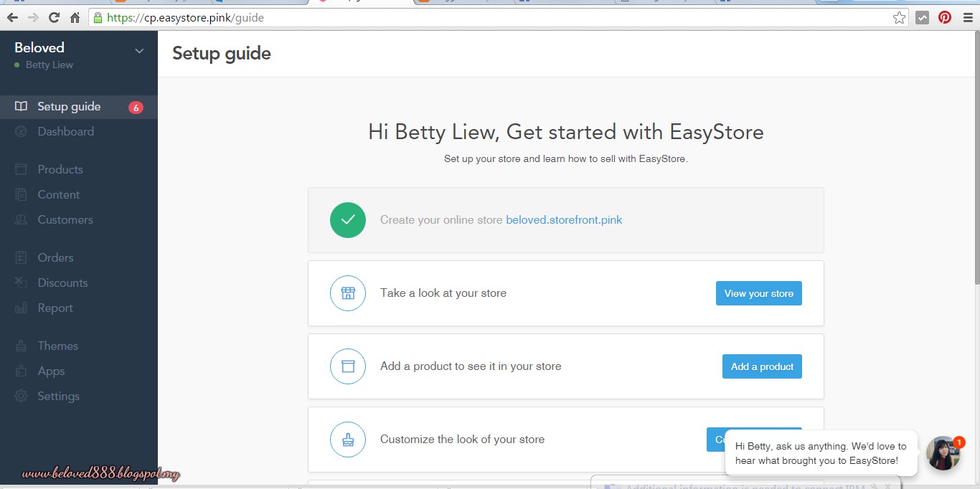Screen dimensions: 980x489
Task: Open the beloved.storefront.pink link
Action: click(x=564, y=219)
